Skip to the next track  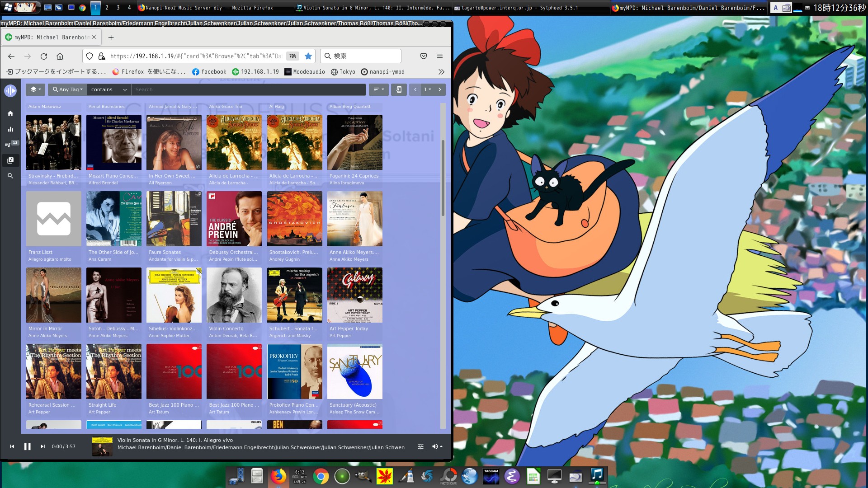[42, 446]
